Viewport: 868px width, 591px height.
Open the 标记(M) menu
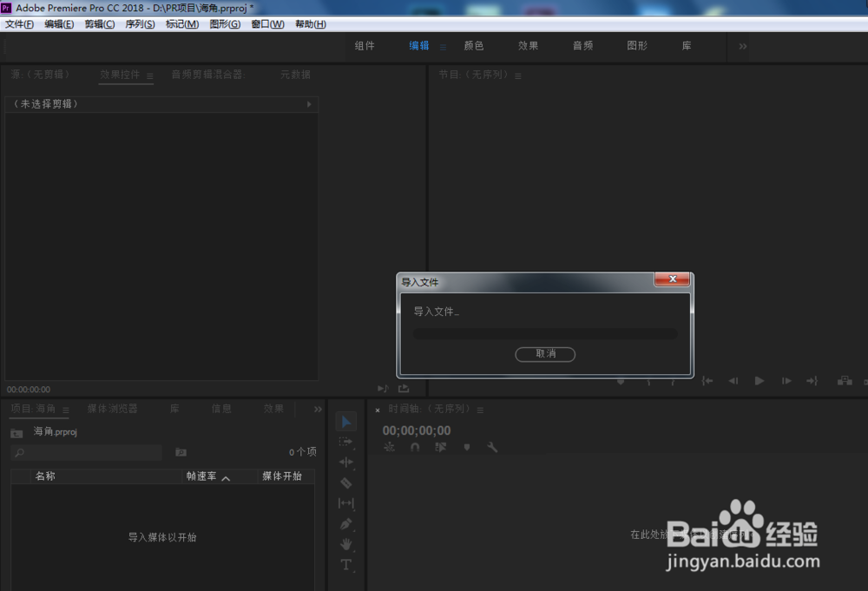point(182,23)
